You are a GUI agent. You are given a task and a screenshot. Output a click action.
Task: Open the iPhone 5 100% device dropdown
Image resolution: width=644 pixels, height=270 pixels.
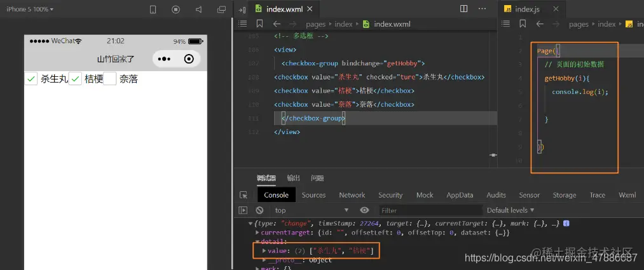tap(30, 9)
